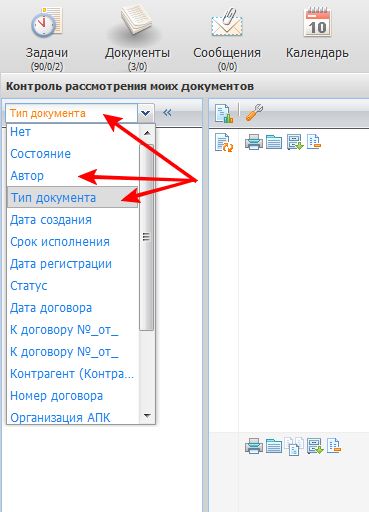The height and width of the screenshot is (512, 369).
Task: Click the document report chart icon
Action: 224,113
